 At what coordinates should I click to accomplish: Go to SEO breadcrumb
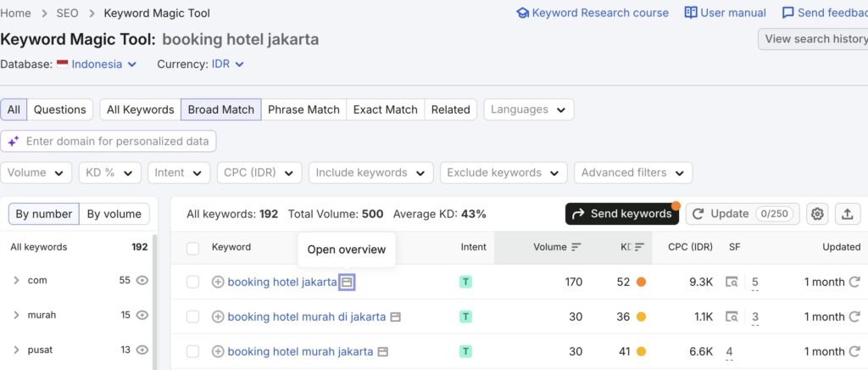pyautogui.click(x=67, y=13)
